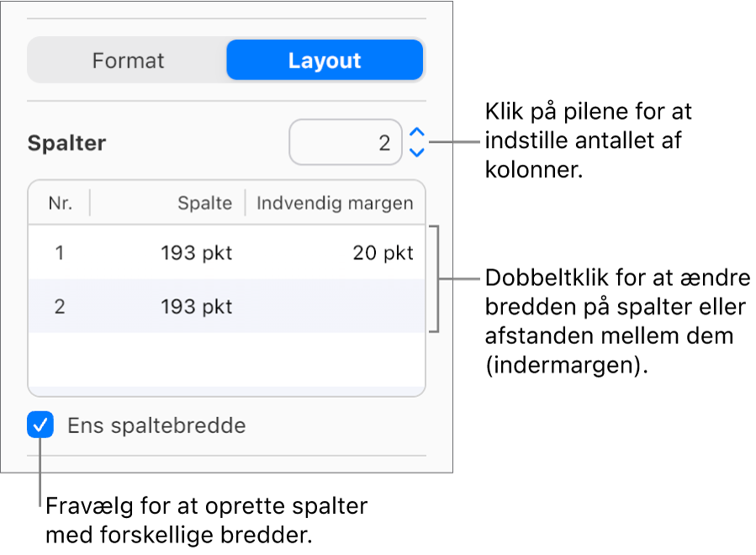The height and width of the screenshot is (555, 756).
Task: Click the Indvendig margen column header
Action: [x=334, y=203]
